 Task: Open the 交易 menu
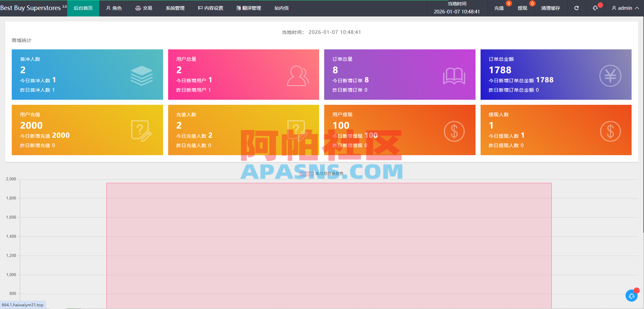click(144, 8)
